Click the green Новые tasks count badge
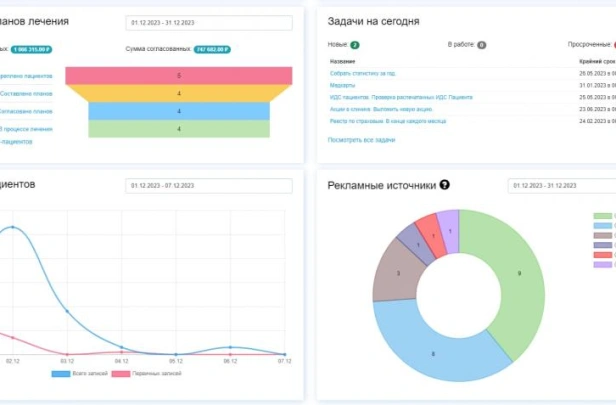This screenshot has height=405, width=616. (x=354, y=45)
